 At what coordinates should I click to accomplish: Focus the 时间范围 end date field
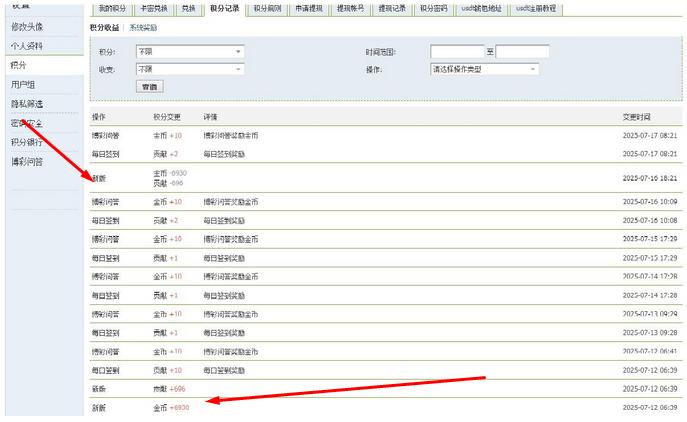tap(522, 52)
